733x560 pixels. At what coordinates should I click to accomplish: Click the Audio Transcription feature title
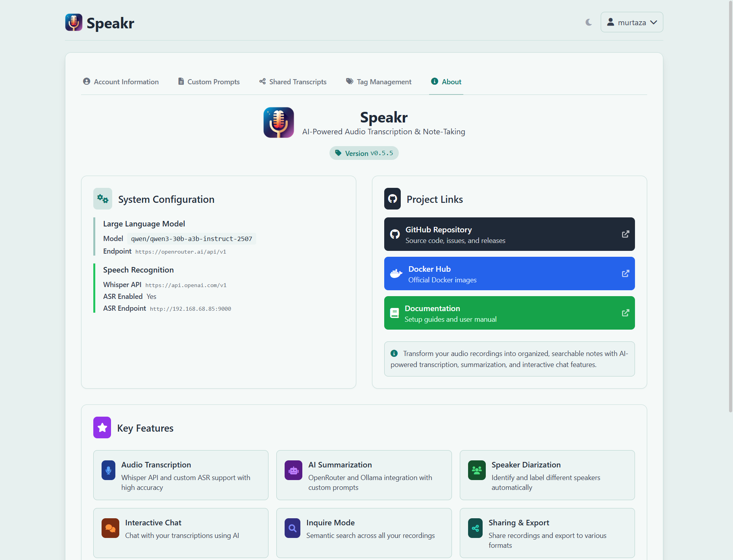tap(156, 465)
